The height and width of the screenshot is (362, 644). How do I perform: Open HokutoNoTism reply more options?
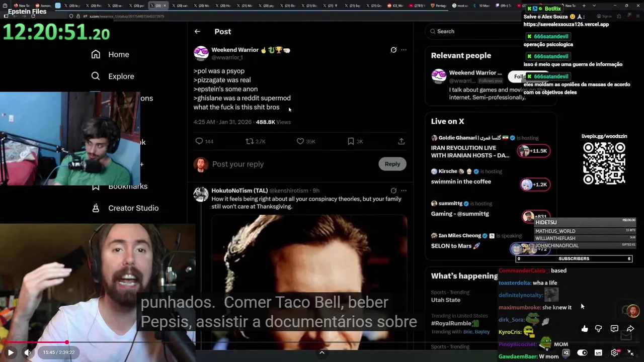point(404,191)
